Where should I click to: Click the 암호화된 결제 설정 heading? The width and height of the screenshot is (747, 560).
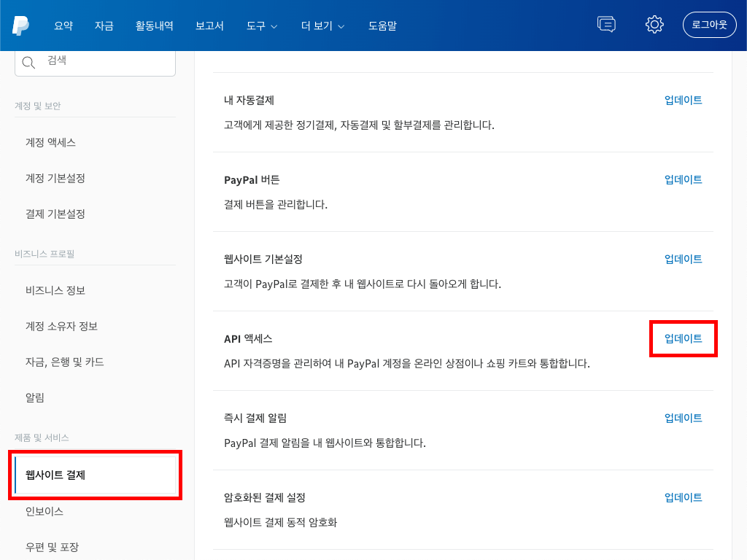tap(264, 497)
